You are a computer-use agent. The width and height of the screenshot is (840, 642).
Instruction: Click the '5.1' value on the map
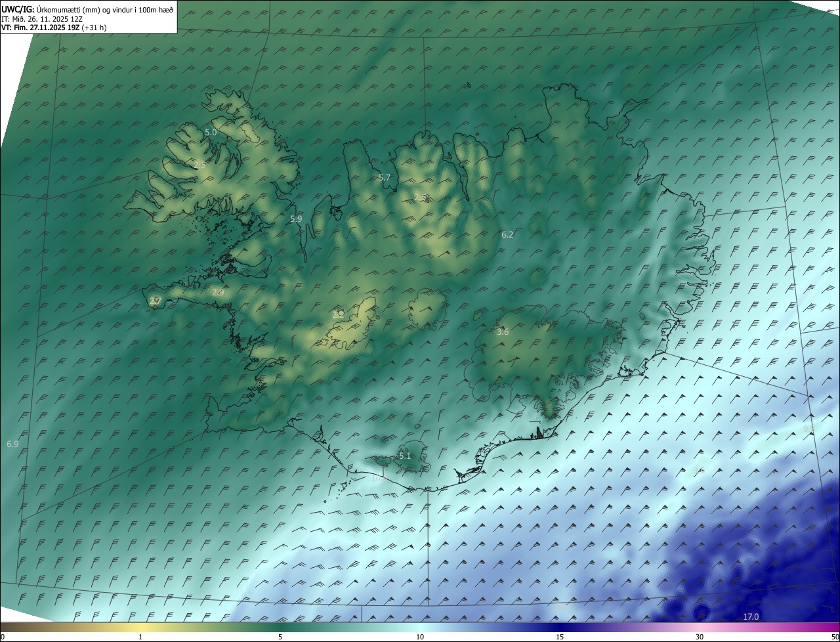(x=405, y=456)
